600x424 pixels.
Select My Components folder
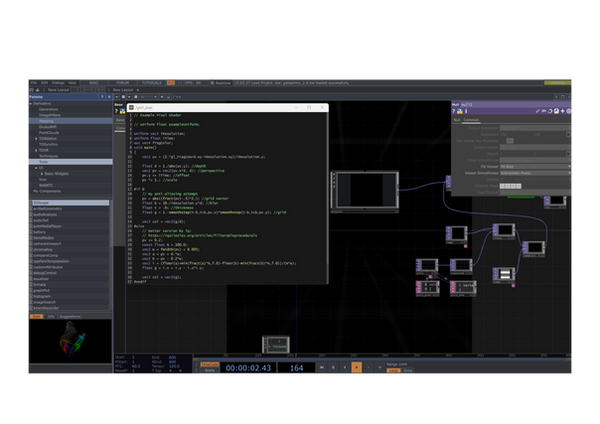(47, 191)
